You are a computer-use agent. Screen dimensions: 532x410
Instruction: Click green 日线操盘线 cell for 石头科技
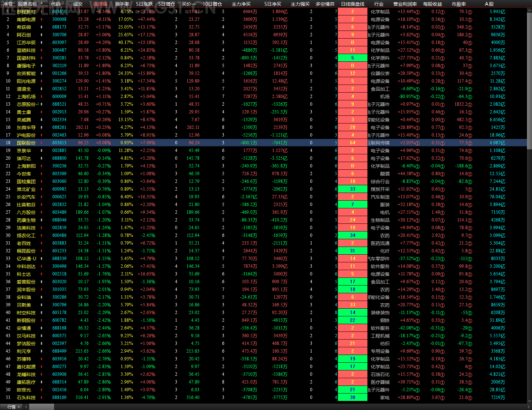click(353, 398)
